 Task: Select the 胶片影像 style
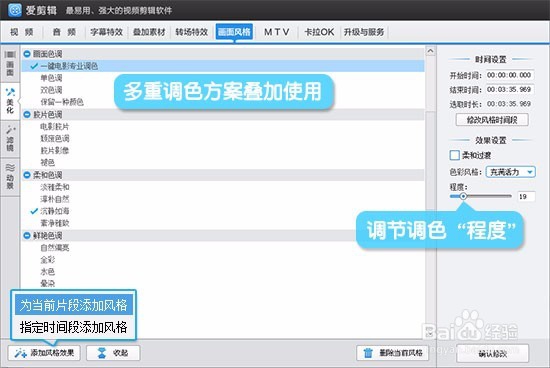(55, 150)
